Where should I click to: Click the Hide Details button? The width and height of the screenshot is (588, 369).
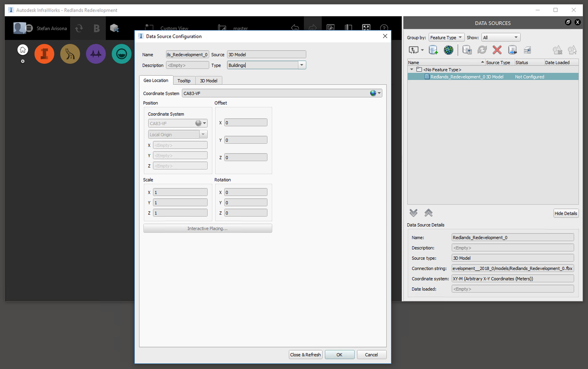point(566,213)
